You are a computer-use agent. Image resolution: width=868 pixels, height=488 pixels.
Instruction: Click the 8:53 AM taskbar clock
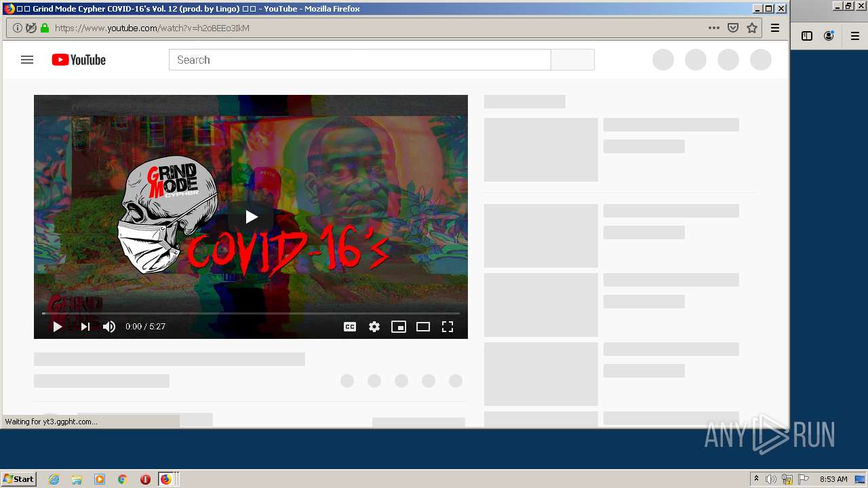833,479
